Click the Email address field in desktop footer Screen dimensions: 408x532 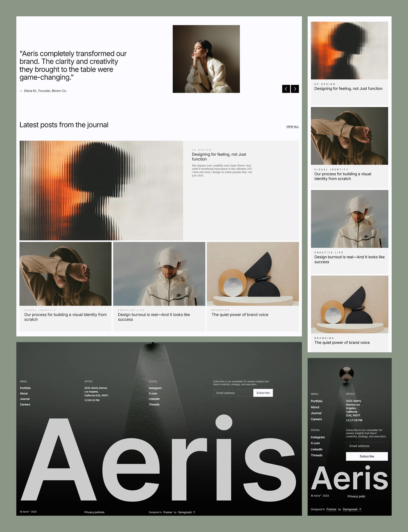tap(232, 393)
